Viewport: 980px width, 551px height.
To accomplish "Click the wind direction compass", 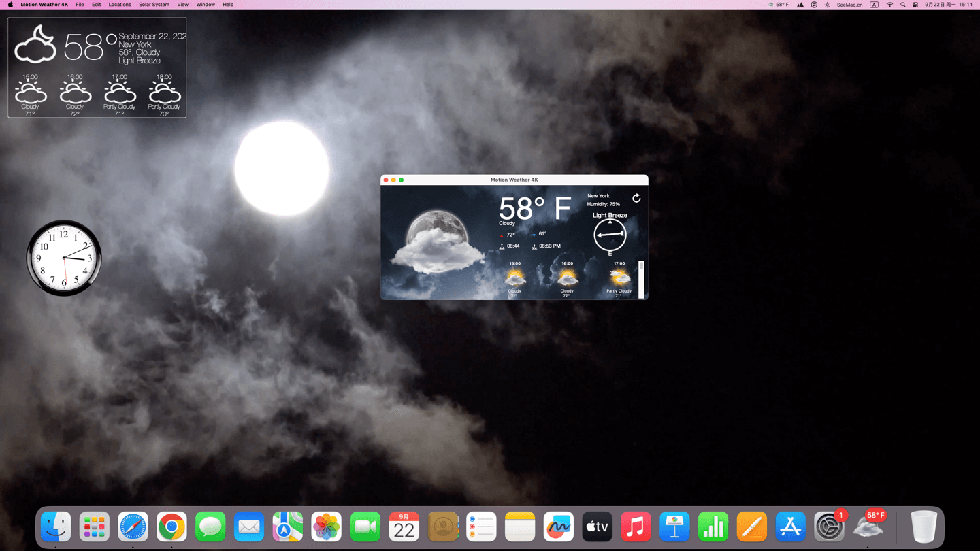I will (610, 235).
